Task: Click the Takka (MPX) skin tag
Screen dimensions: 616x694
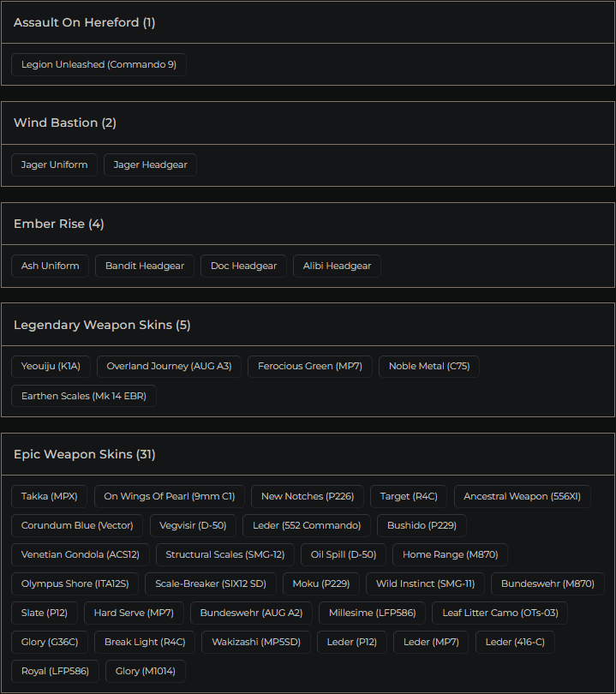Action: [49, 496]
